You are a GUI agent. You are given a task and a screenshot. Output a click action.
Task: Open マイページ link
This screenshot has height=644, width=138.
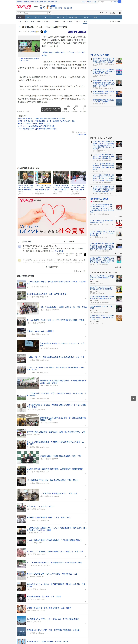click(x=103, y=13)
